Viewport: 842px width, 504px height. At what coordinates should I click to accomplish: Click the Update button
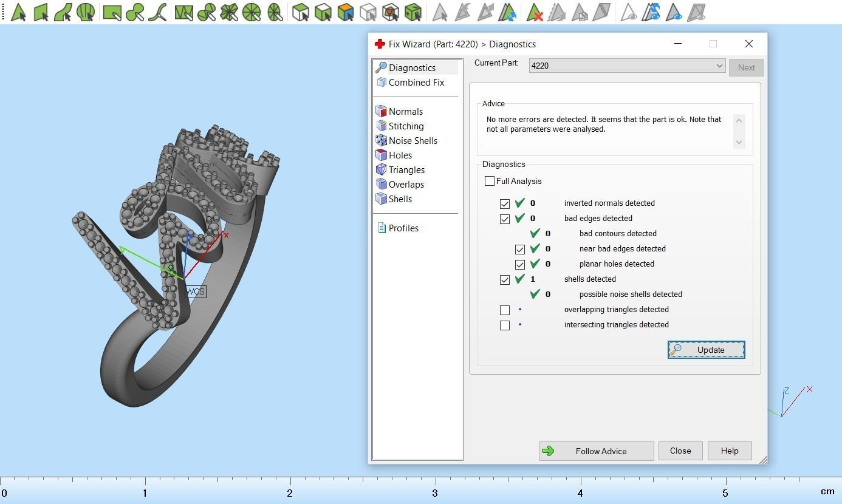click(706, 350)
